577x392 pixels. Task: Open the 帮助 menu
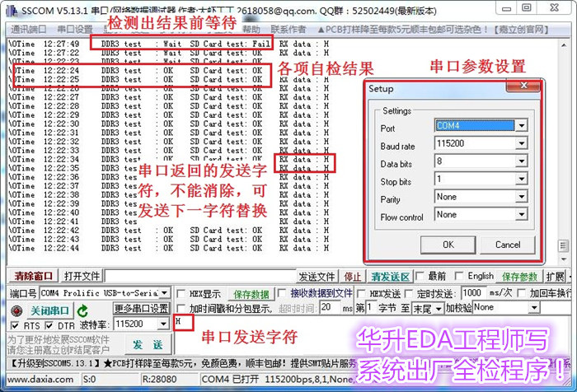[251, 29]
